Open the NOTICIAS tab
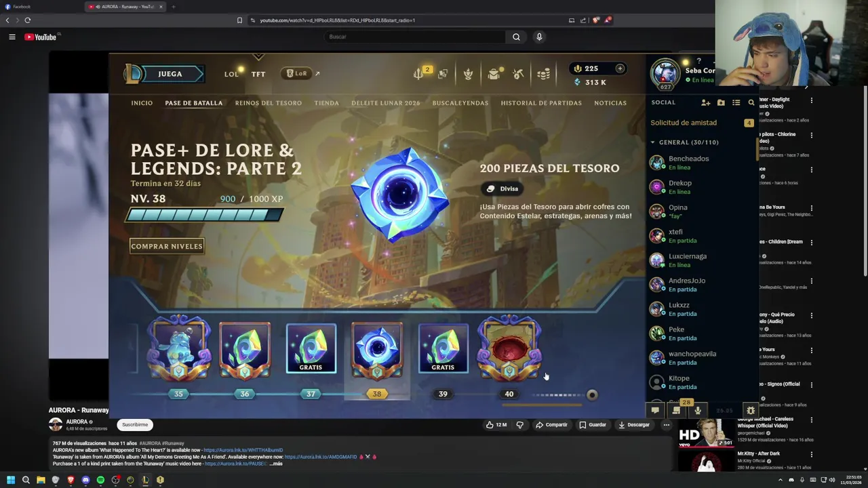 (x=610, y=103)
